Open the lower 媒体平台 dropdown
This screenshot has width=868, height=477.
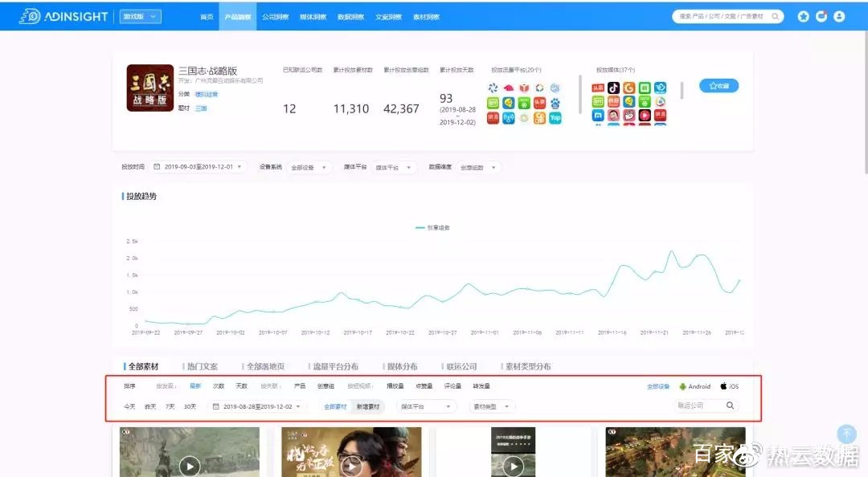pyautogui.click(x=426, y=406)
